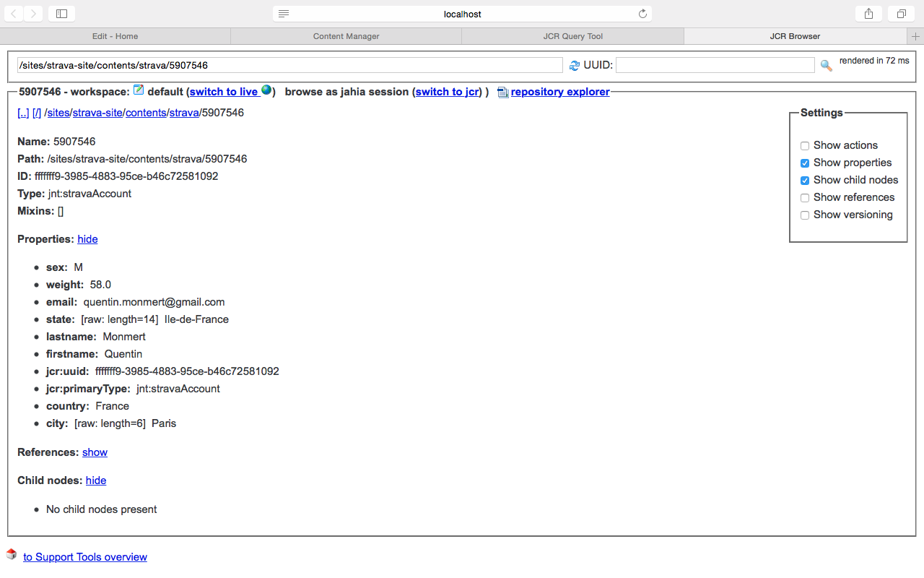The width and height of the screenshot is (924, 578).
Task: Click the Safari share icon
Action: coord(868,14)
